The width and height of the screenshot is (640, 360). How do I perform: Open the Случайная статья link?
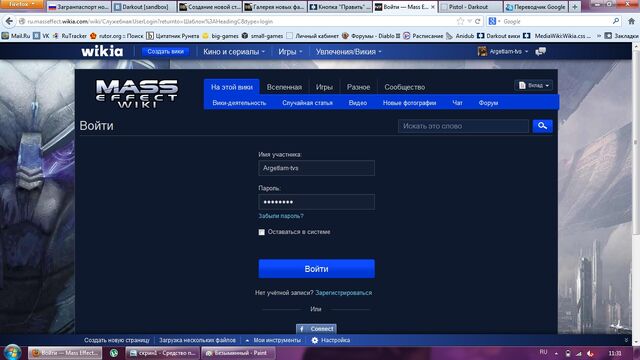pos(307,103)
